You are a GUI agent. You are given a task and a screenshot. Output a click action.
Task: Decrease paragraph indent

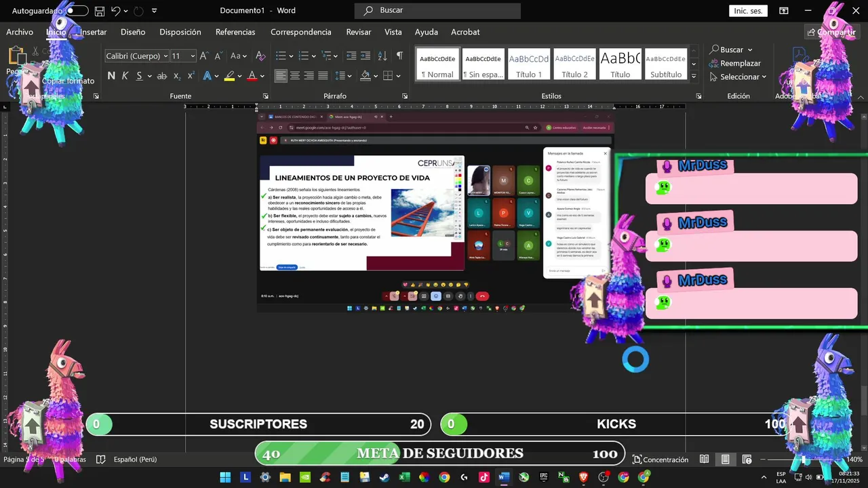[x=351, y=56]
